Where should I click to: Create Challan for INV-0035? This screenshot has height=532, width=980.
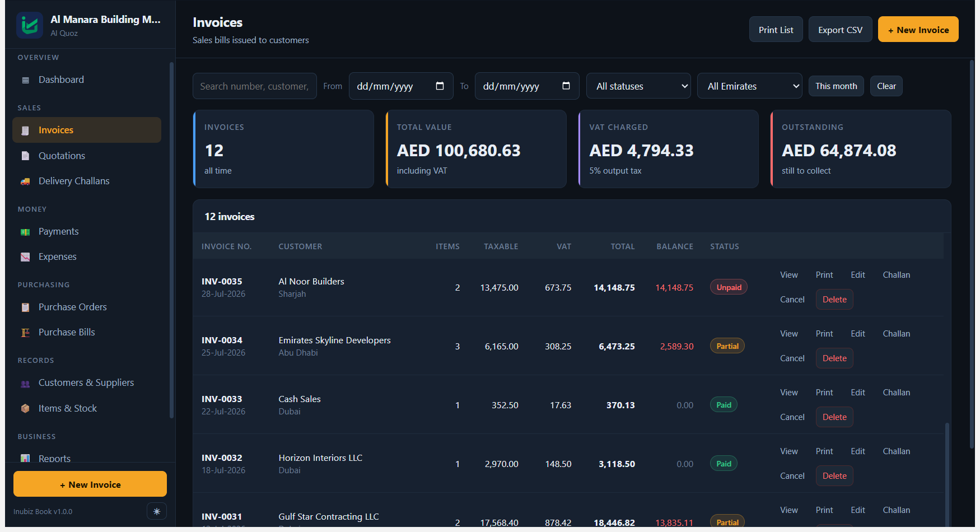coord(897,275)
